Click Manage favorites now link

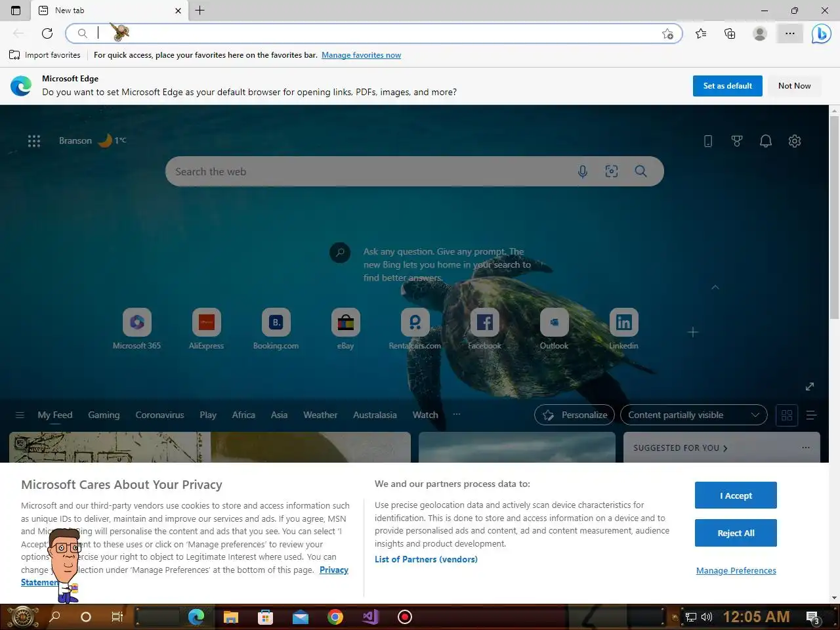coord(361,55)
